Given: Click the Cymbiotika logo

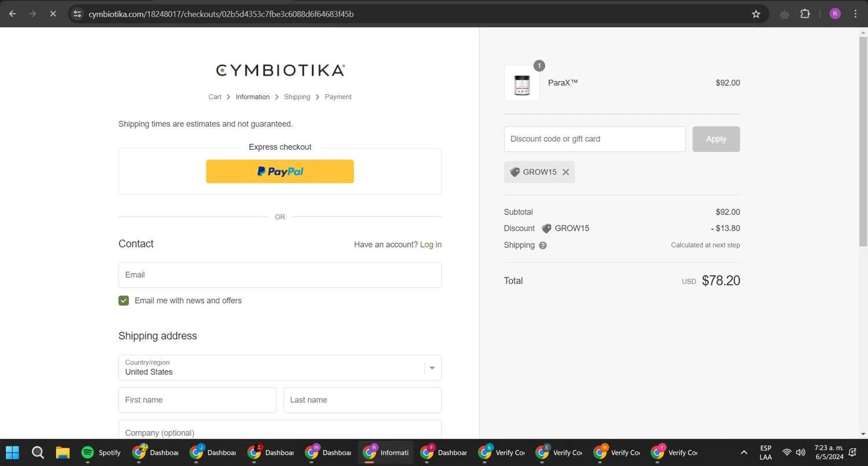Looking at the screenshot, I should 280,70.
